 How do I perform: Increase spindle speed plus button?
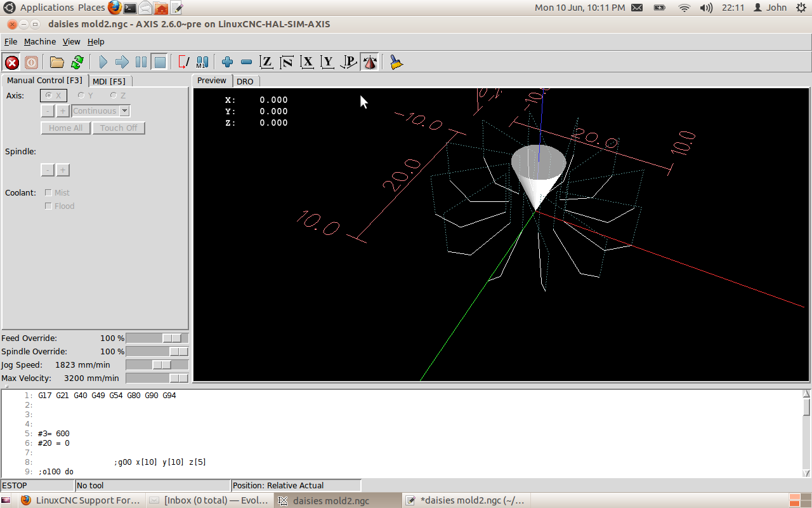click(x=63, y=170)
